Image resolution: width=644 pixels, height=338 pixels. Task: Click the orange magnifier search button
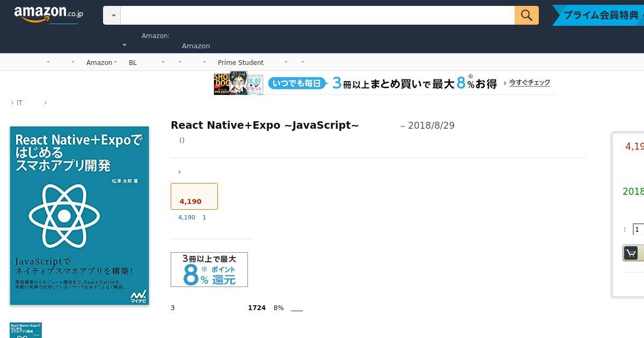click(x=526, y=15)
